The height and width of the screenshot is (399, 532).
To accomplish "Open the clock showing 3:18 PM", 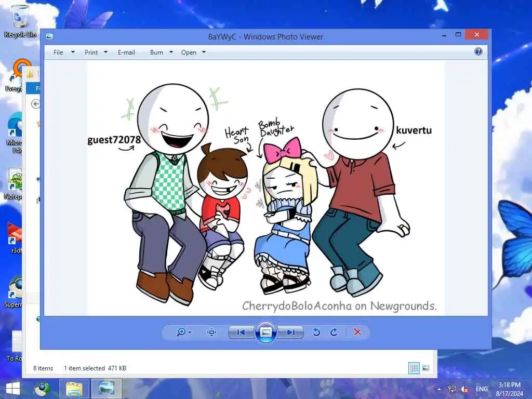I will pos(509,389).
